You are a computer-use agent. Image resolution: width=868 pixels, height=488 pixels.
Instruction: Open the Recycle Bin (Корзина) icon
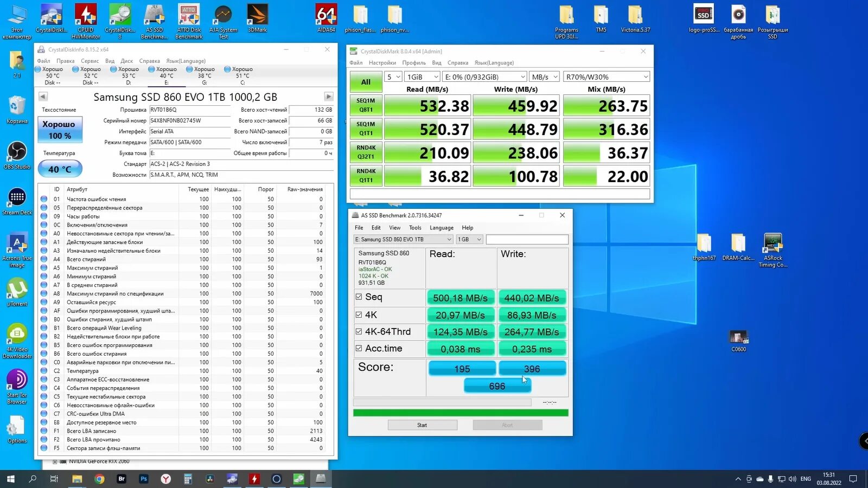17,110
